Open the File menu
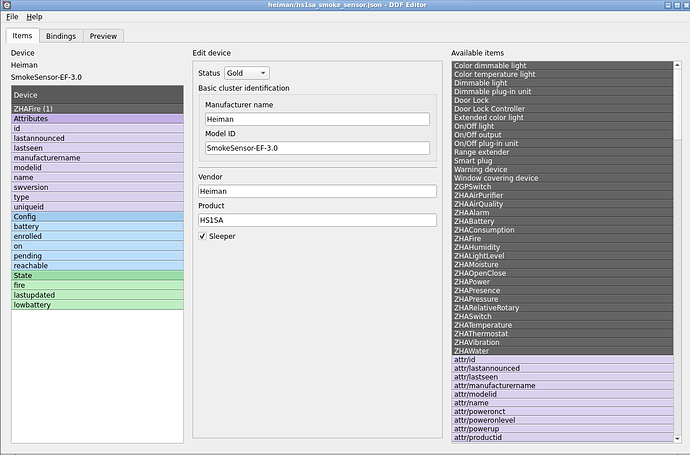 pyautogui.click(x=12, y=17)
